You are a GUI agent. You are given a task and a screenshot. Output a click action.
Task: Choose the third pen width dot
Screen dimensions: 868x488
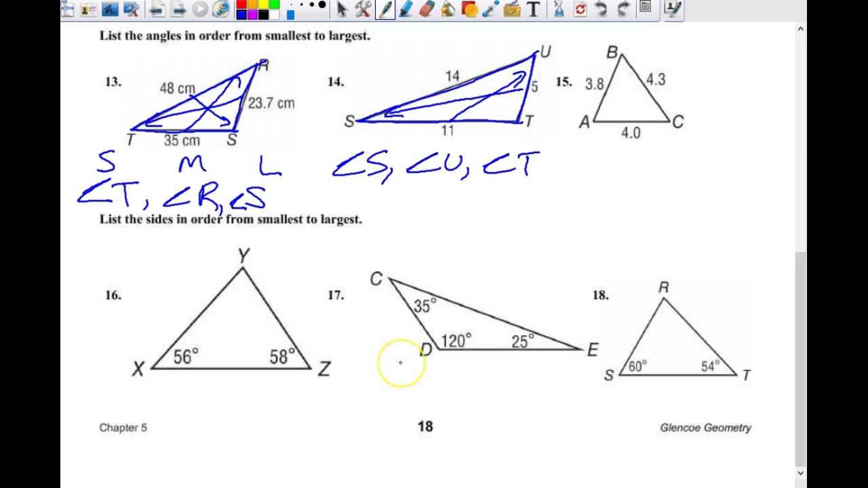click(312, 5)
